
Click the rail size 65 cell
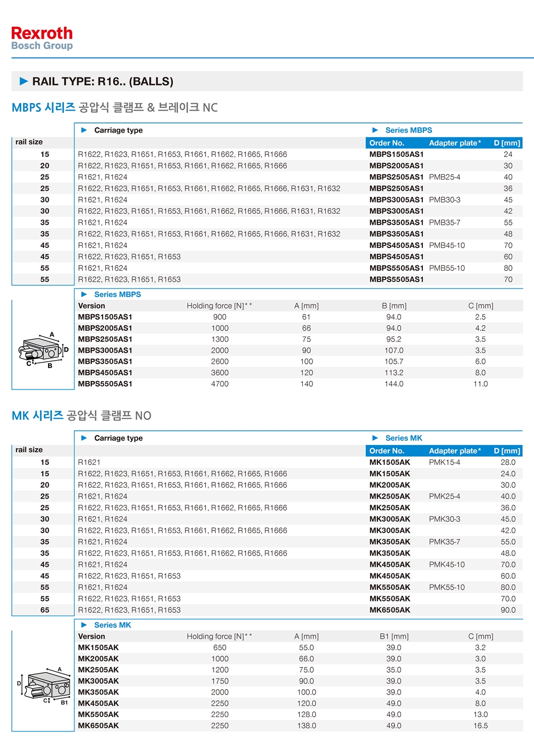[x=45, y=610]
